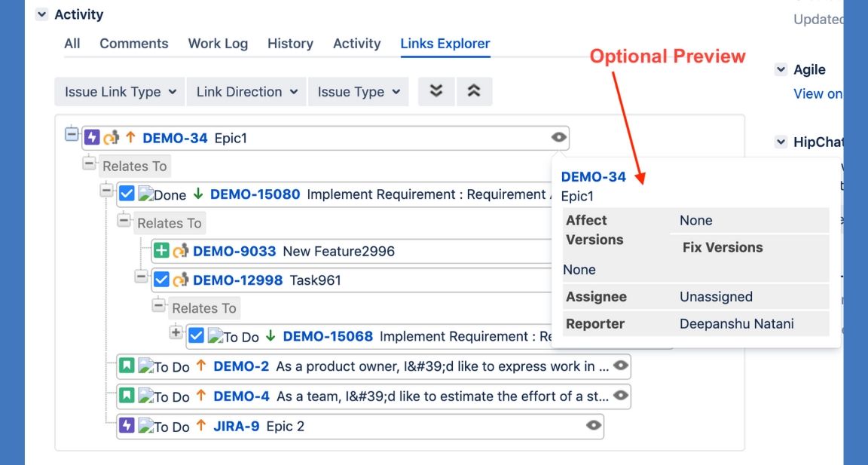Collapse the DEMO-34 Epic1 tree node
This screenshot has width=868, height=465.
pos(72,135)
